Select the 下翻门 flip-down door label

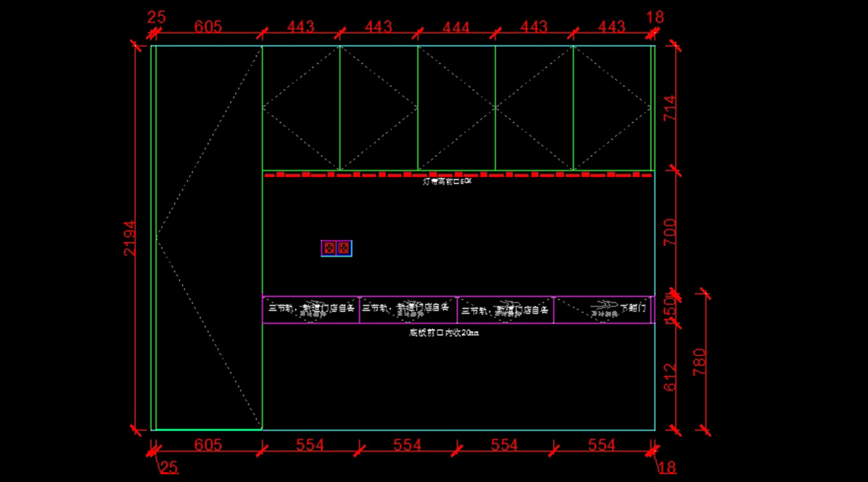click(633, 307)
